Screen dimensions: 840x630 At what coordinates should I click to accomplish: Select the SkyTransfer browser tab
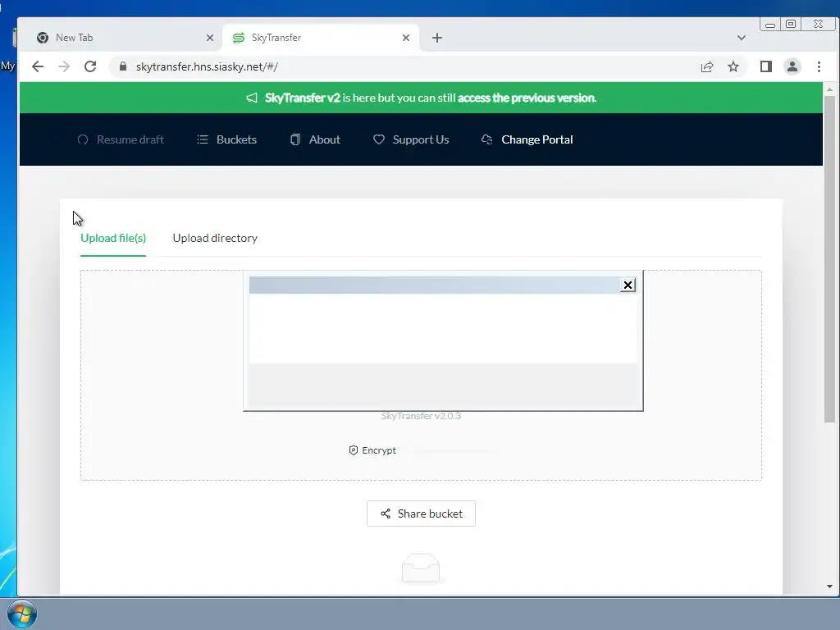(x=321, y=38)
